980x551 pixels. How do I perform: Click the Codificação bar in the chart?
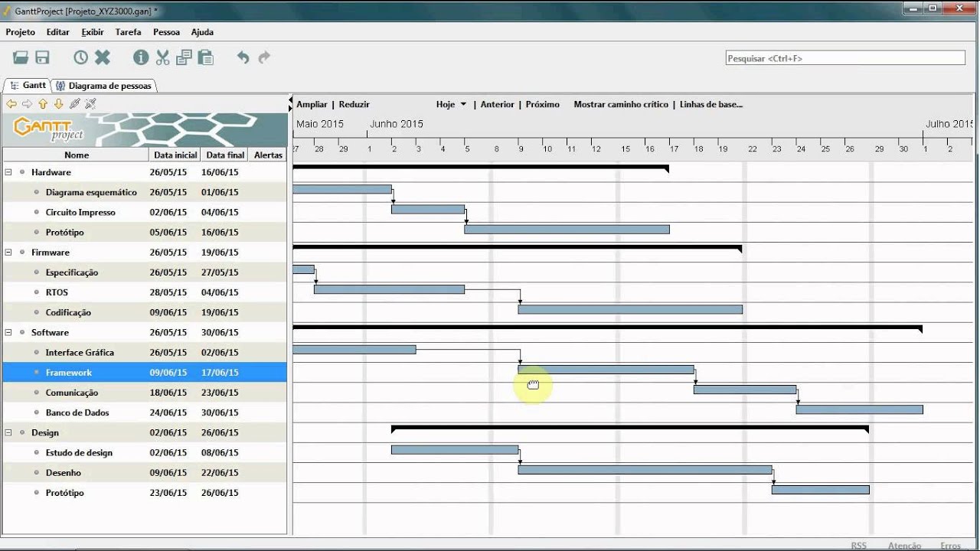pos(630,309)
